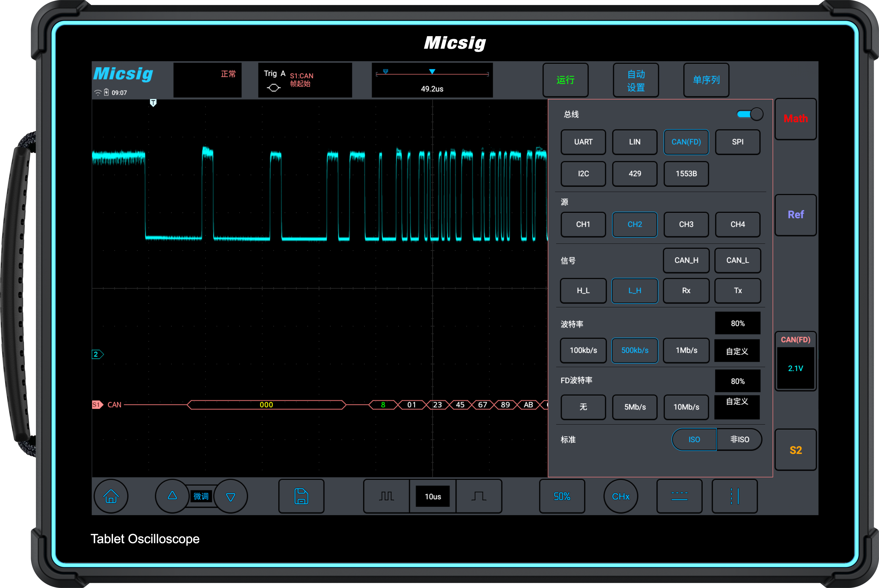Viewport: 879px width, 588px height.
Task: Open the horizontal cursor dashed-line icon
Action: [x=679, y=496]
